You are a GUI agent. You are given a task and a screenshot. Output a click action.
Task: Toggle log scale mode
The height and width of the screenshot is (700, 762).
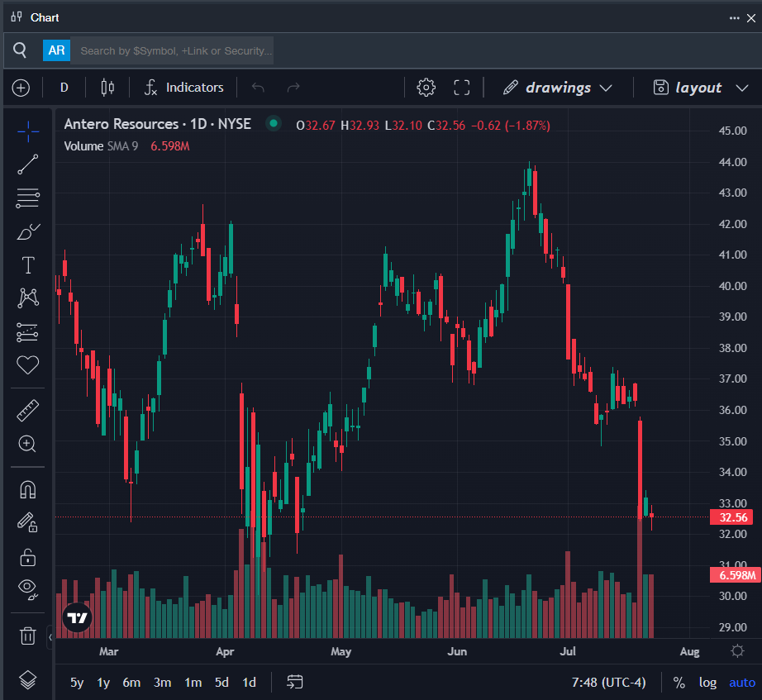pos(707,683)
